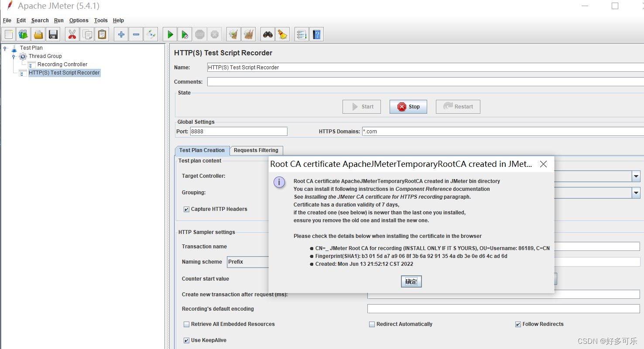This screenshot has height=349, width=644.
Task: Click the Start recorder button
Action: point(362,107)
